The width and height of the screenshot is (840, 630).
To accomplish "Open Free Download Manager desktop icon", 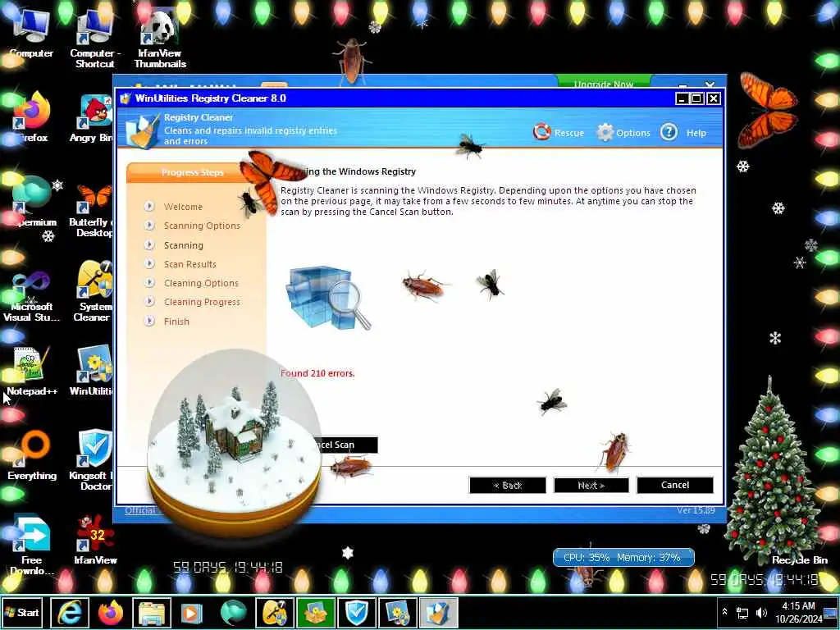I will coord(31,544).
